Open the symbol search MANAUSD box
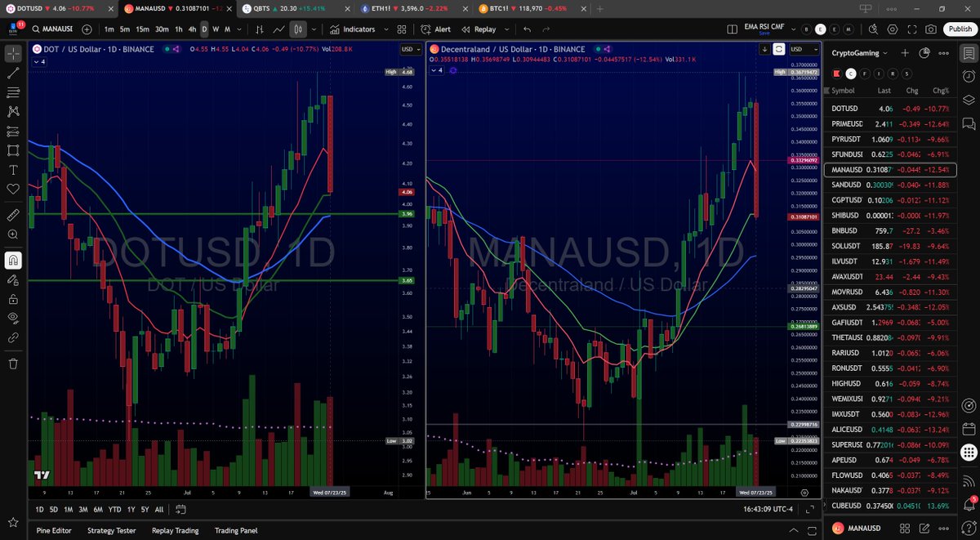 pyautogui.click(x=52, y=29)
